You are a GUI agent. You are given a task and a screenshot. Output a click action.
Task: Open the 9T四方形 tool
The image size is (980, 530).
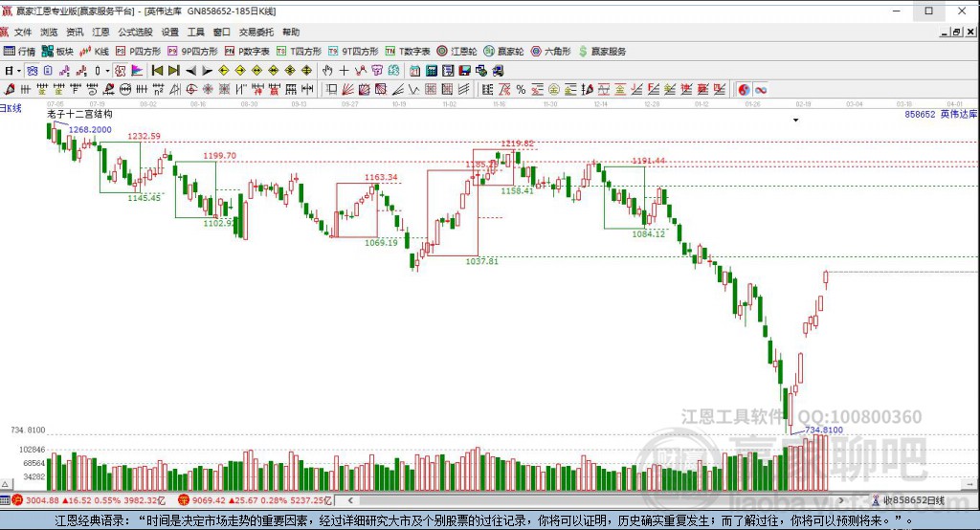pyautogui.click(x=353, y=52)
